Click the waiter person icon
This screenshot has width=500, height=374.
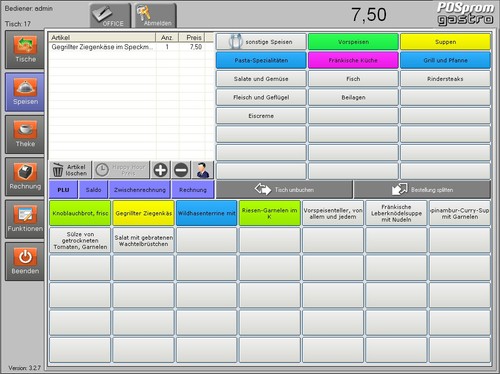click(x=203, y=170)
